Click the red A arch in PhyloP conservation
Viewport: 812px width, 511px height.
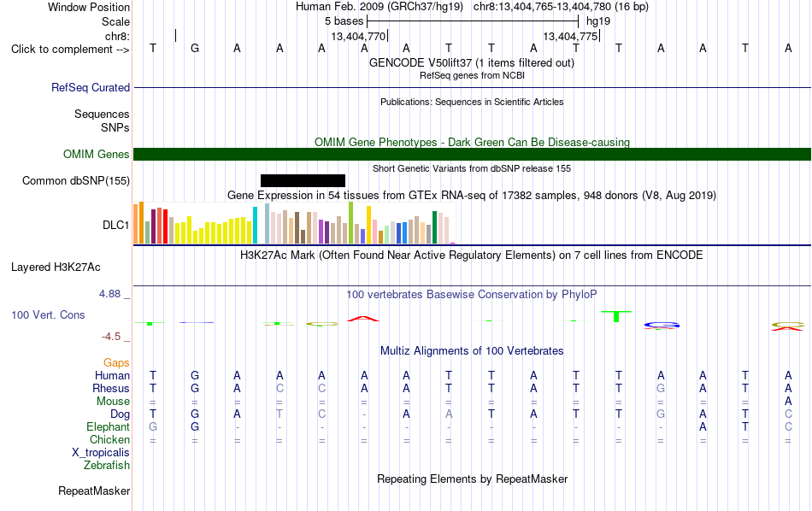pyautogui.click(x=363, y=319)
